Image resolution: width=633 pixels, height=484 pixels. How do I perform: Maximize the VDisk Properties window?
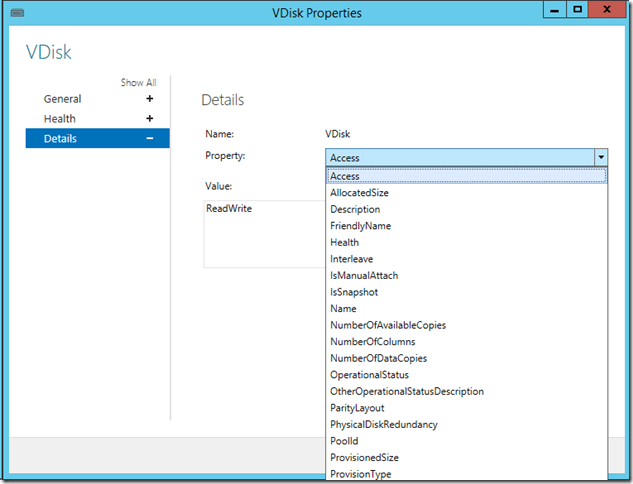579,11
